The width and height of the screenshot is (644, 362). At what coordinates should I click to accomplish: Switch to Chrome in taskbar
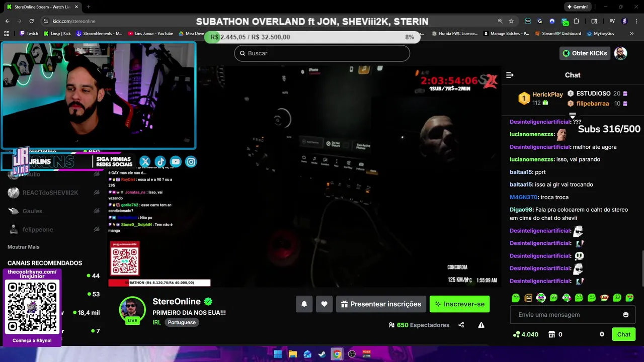tap(337, 354)
